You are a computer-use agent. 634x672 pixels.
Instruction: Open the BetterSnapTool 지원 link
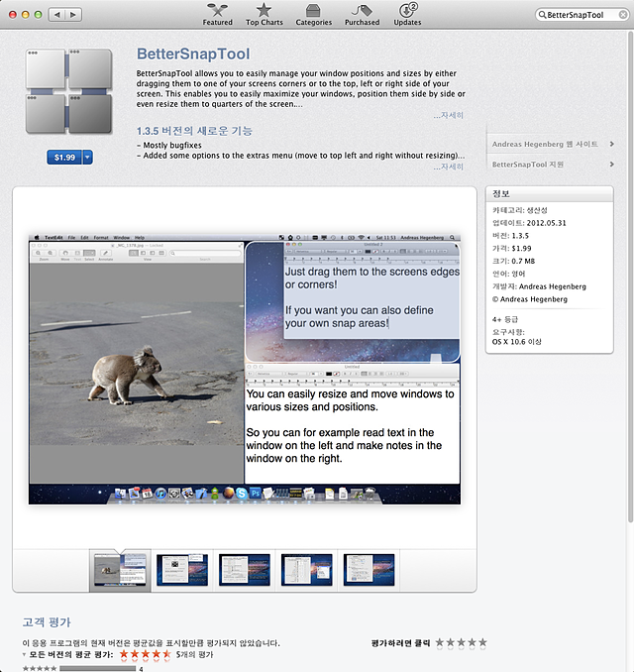pos(528,165)
